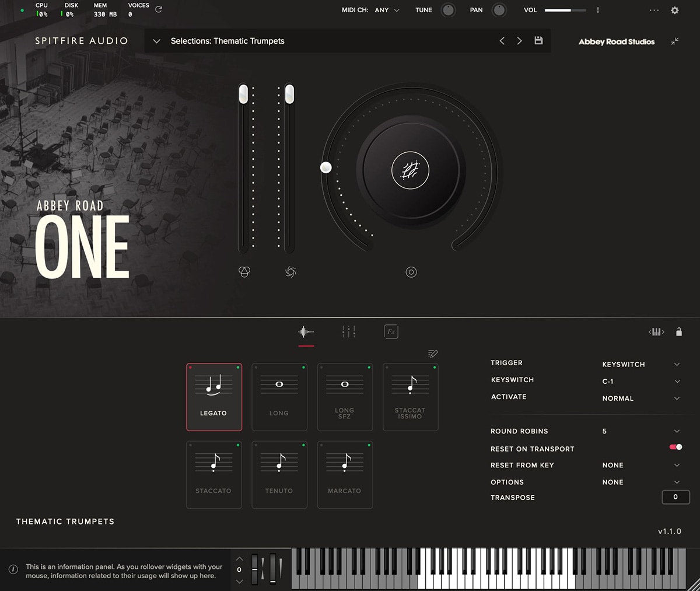Open the Trigger Keyswitch dropdown
This screenshot has height=591, width=700.
pyautogui.click(x=677, y=364)
